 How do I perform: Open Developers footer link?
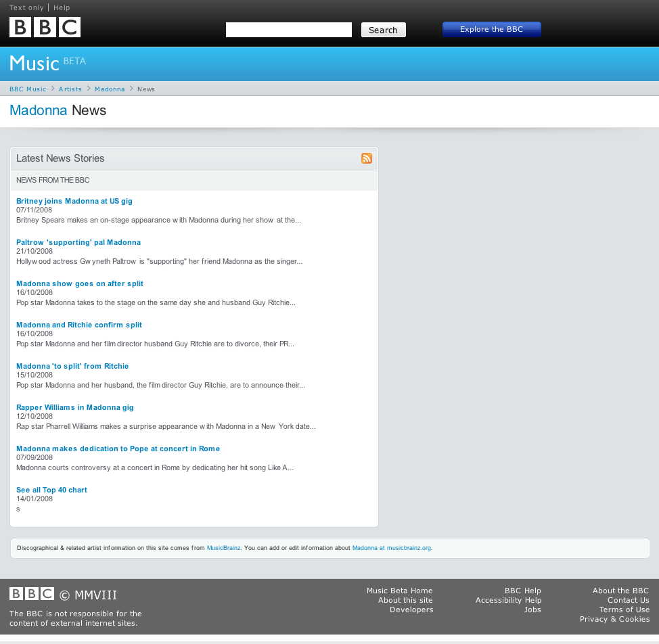coord(411,609)
